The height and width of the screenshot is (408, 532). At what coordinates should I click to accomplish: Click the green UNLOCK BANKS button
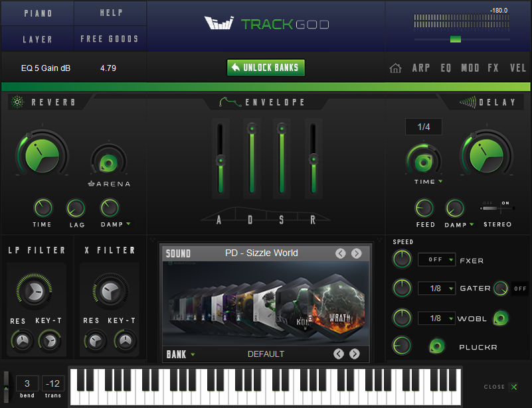(x=266, y=68)
